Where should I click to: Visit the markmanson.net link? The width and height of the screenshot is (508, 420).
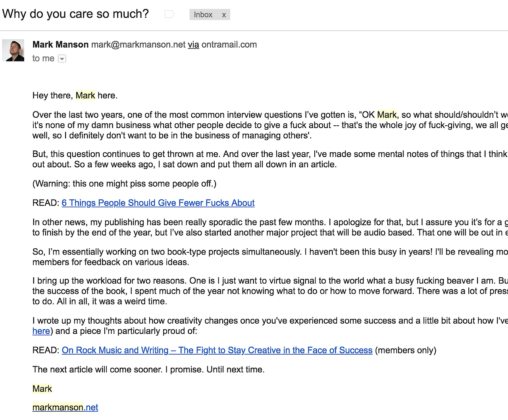[65, 407]
